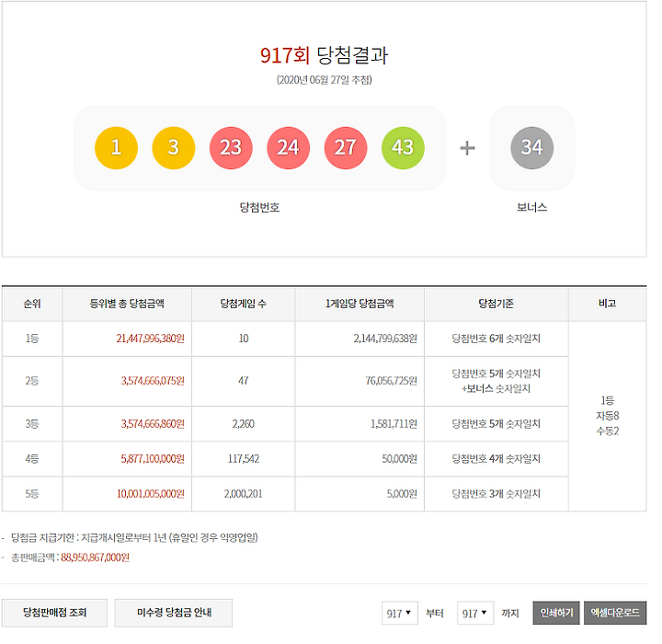
Task: Click the winner count 2,260 cell
Action: pyautogui.click(x=244, y=424)
